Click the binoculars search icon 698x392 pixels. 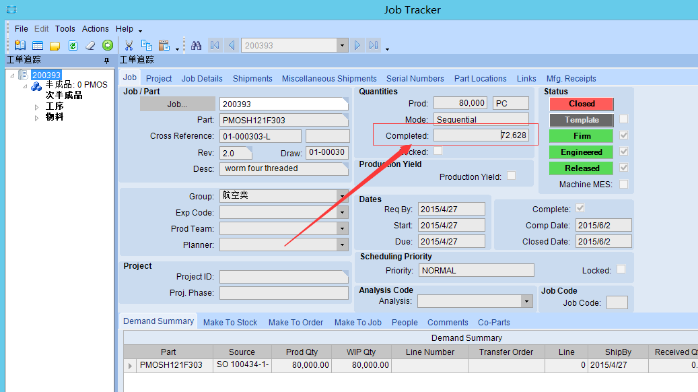click(x=196, y=45)
